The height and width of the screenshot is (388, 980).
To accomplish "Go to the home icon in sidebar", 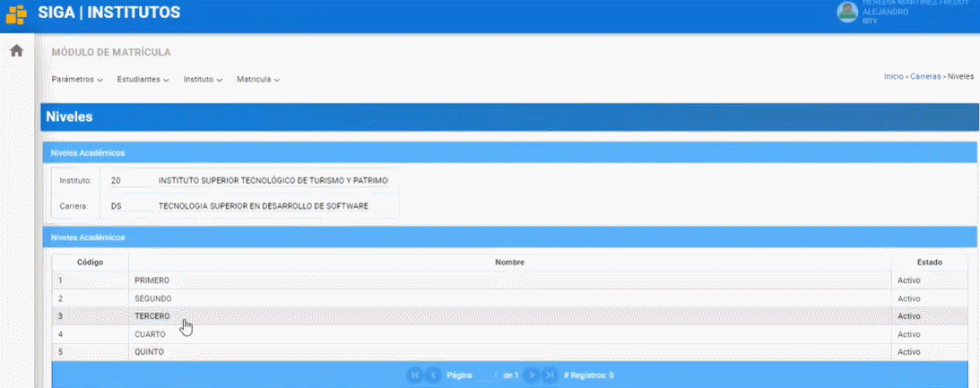I will coord(16,51).
